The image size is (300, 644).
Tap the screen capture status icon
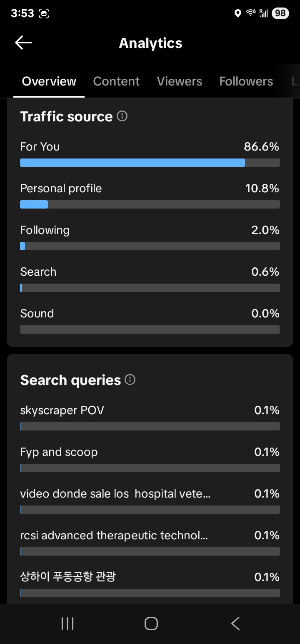click(x=44, y=13)
